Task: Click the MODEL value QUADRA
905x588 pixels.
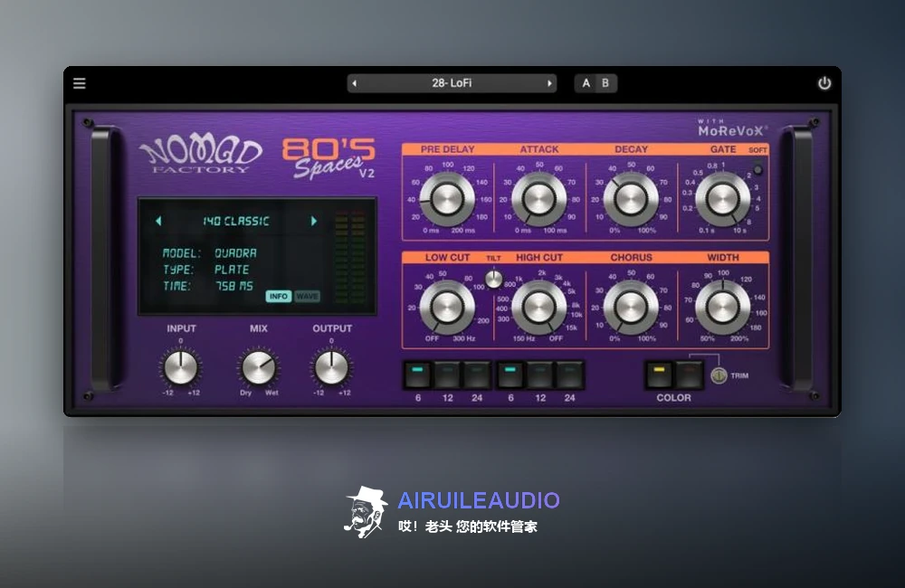Action: pyautogui.click(x=235, y=252)
